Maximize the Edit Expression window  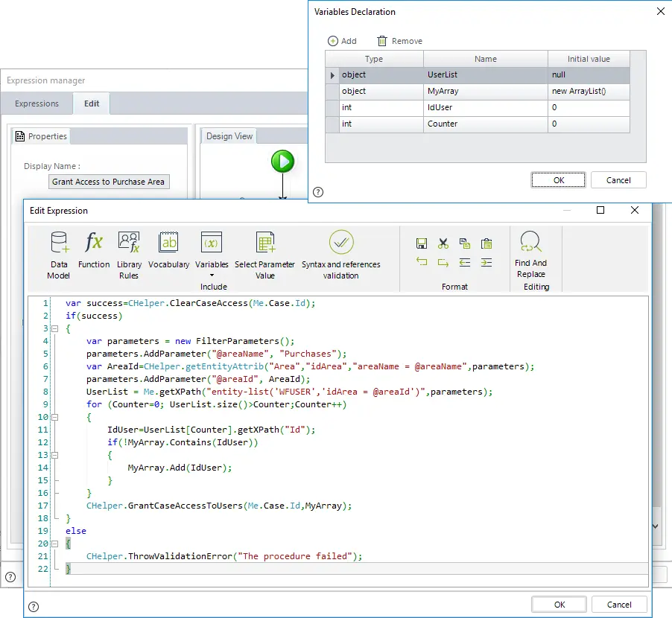click(x=600, y=210)
